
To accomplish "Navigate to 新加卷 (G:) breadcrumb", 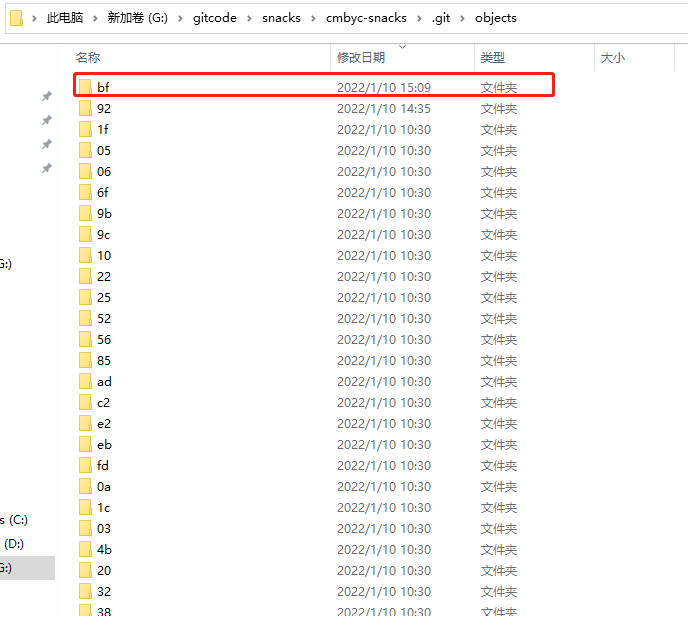I will (138, 18).
